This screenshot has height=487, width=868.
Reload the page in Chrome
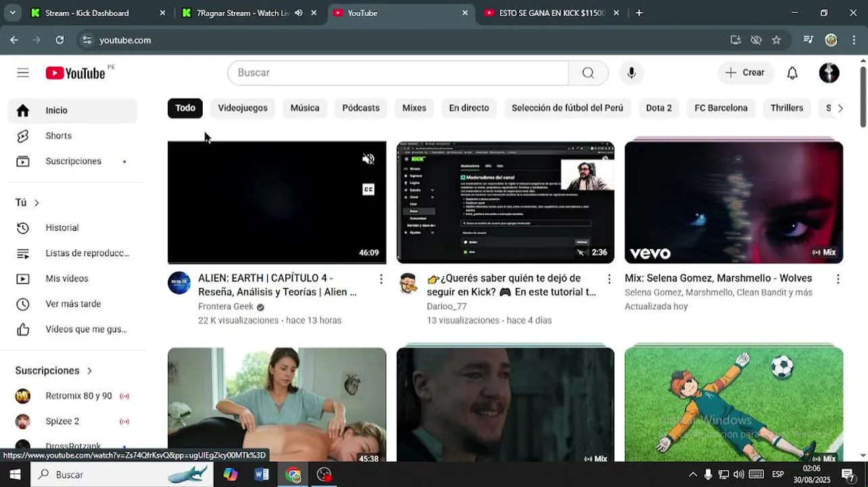tap(59, 40)
